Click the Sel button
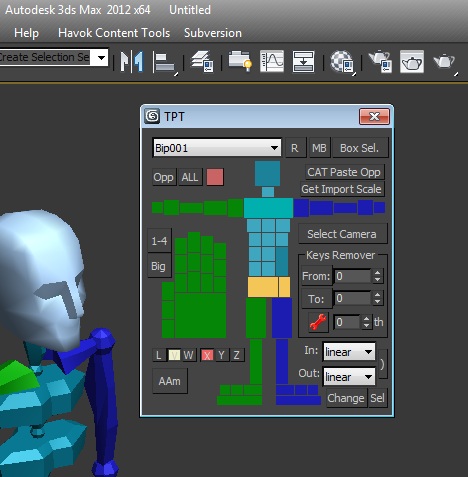The width and height of the screenshot is (468, 477). (378, 398)
